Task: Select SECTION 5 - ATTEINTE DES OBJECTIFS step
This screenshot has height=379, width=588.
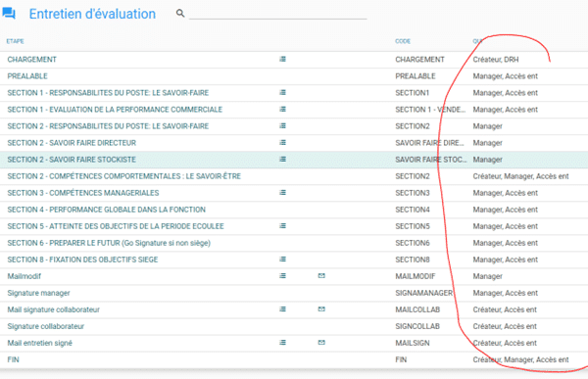Action: [x=116, y=226]
